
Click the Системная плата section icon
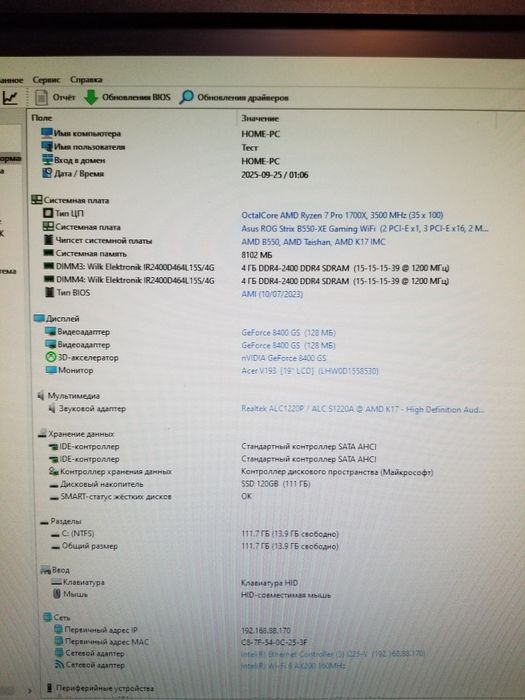(37, 200)
